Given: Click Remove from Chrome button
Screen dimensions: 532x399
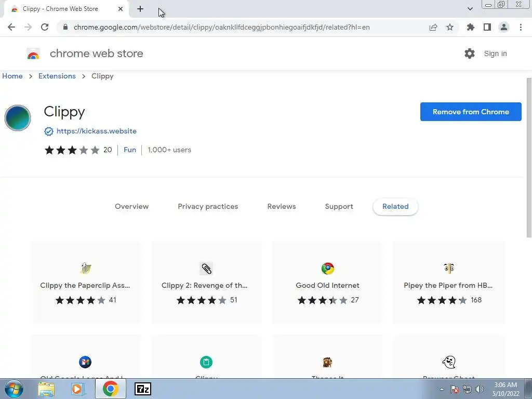Looking at the screenshot, I should [x=471, y=112].
